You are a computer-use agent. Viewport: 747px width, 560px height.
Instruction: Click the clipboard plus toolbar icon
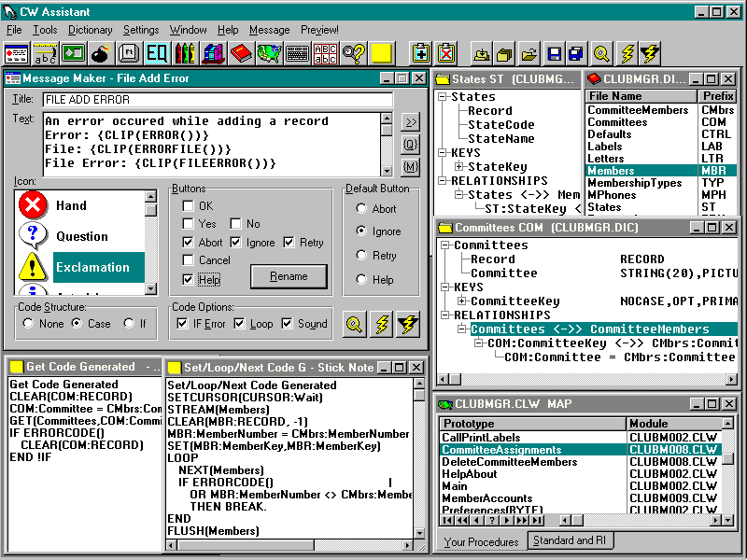[421, 53]
